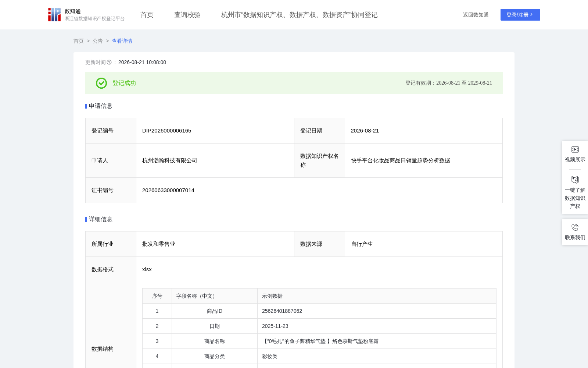
Task: Click the 商品ID field row
Action: coord(319,311)
